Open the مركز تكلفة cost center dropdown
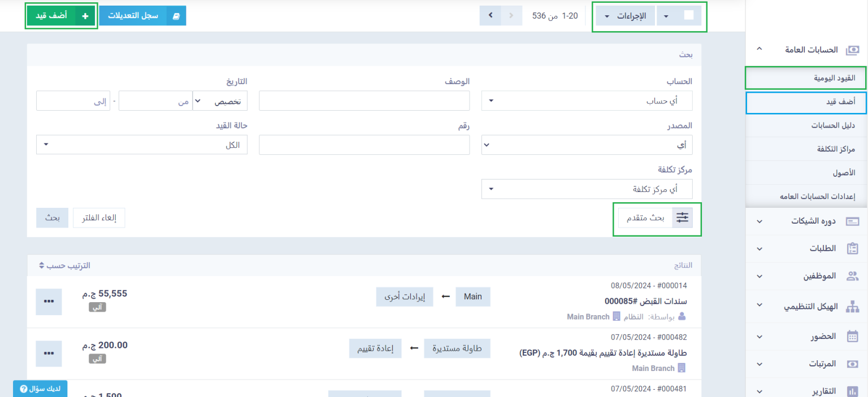The image size is (868, 397). (587, 189)
